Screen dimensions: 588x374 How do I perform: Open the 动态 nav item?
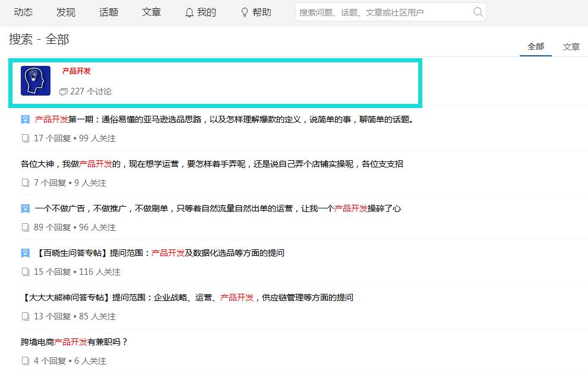23,12
